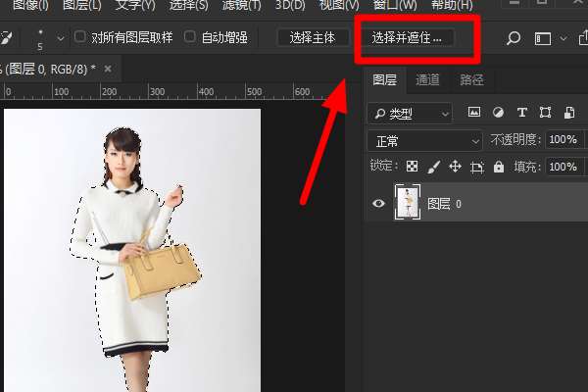This screenshot has height=392, width=588.
Task: Open the 图像(I) menu
Action: pyautogui.click(x=30, y=5)
